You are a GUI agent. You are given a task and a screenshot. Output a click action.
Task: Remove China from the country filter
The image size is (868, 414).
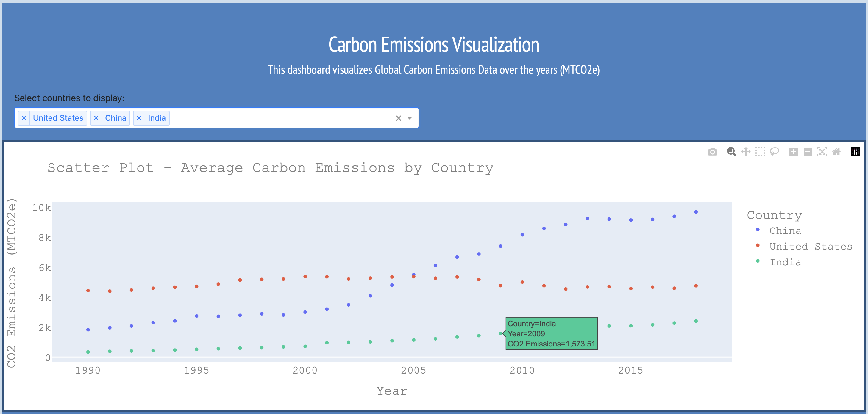pyautogui.click(x=96, y=118)
